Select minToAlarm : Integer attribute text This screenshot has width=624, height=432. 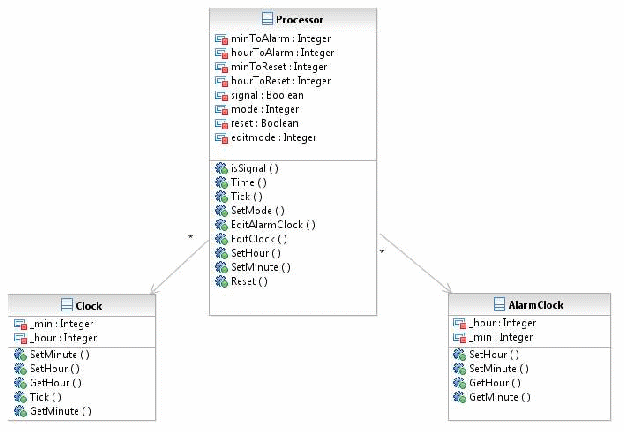coord(281,39)
